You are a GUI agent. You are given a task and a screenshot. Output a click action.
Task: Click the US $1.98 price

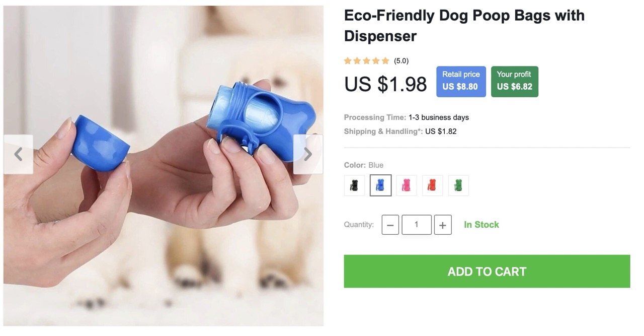[385, 84]
